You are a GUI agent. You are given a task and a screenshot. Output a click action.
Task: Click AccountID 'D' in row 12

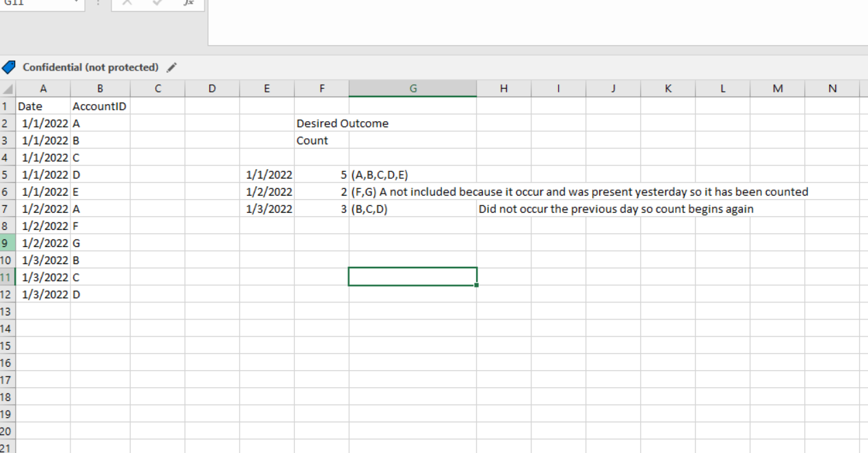click(x=100, y=294)
